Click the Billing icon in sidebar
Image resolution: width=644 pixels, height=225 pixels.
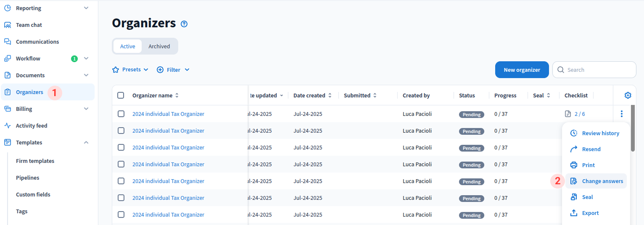coord(8,109)
